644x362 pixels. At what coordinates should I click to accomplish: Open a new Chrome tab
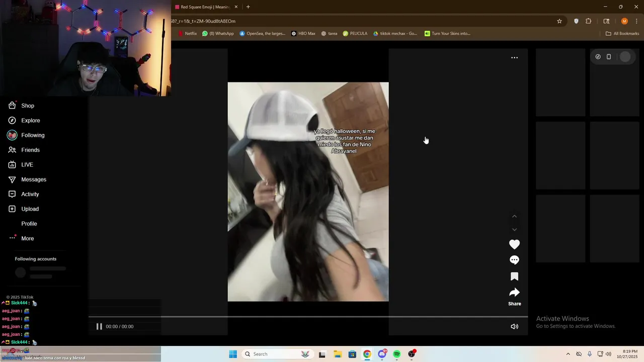(248, 7)
